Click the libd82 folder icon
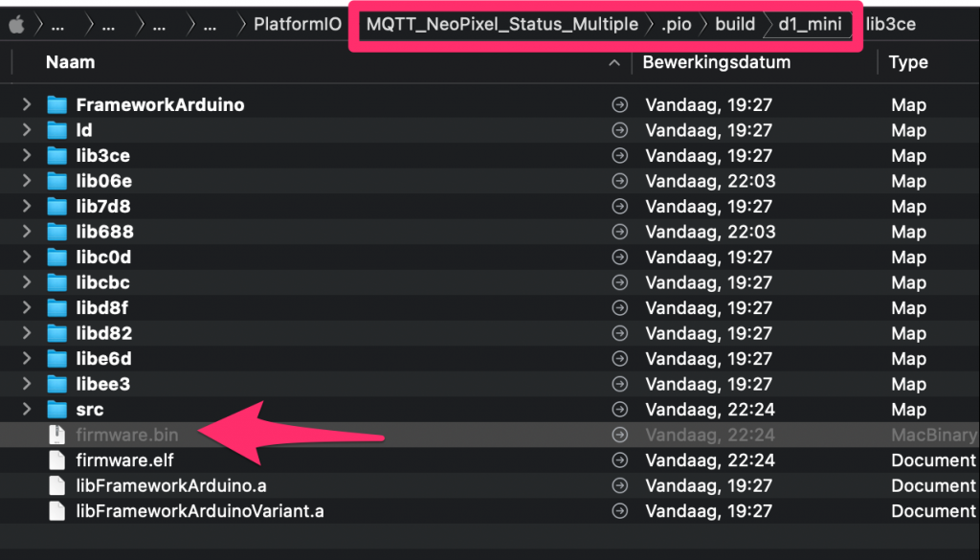This screenshot has width=980, height=560. click(58, 333)
